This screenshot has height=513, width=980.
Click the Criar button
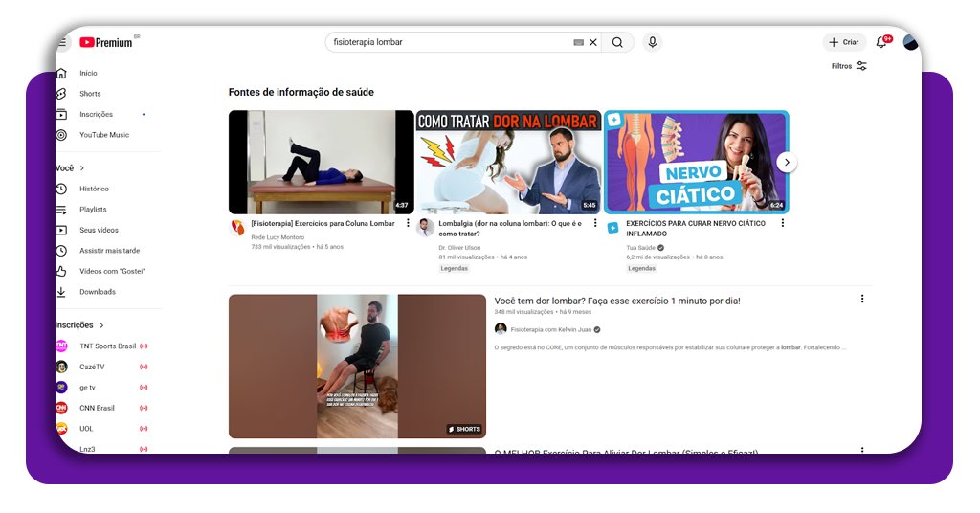click(x=844, y=42)
